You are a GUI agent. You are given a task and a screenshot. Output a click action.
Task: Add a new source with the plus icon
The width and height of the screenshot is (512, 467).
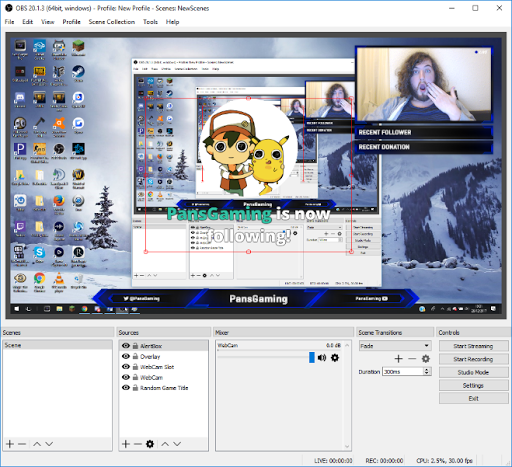click(x=126, y=444)
